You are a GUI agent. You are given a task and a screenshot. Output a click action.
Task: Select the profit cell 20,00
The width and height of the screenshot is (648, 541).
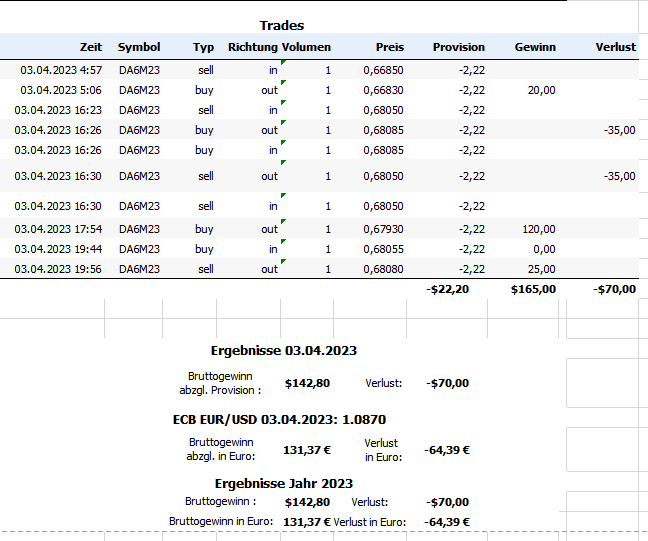541,90
